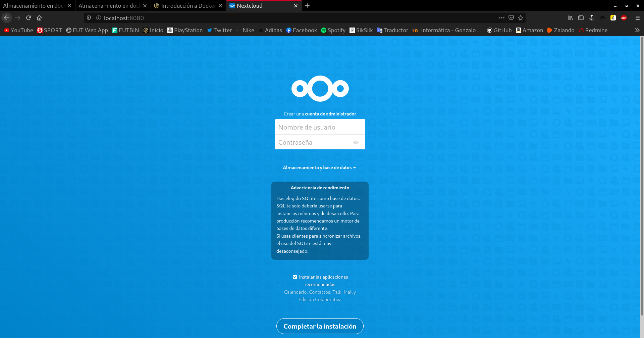The image size is (644, 338).
Task: Close the Introducción a Docker tab
Action: 220,6
